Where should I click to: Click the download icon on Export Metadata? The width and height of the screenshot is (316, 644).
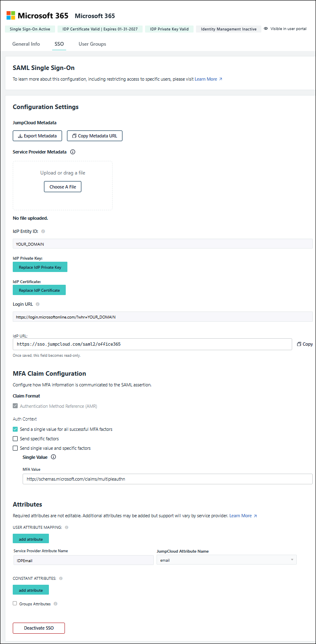20,135
